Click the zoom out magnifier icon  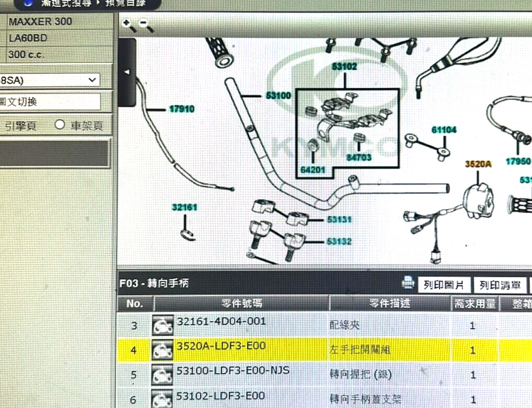pyautogui.click(x=147, y=26)
